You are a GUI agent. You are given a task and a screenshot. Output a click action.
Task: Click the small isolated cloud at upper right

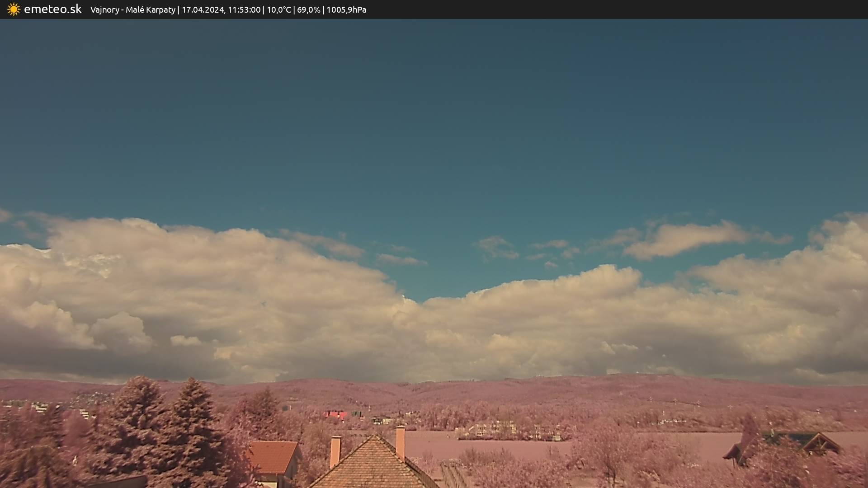click(683, 239)
